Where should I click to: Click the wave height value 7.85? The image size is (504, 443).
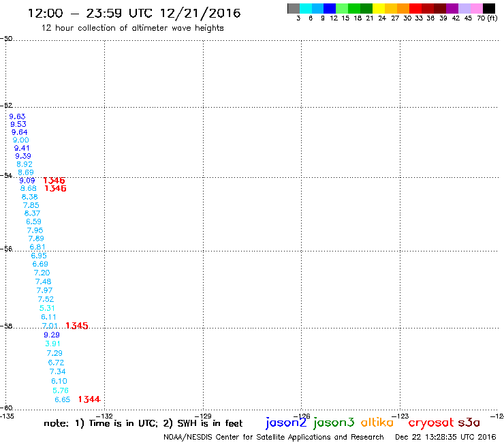click(31, 205)
